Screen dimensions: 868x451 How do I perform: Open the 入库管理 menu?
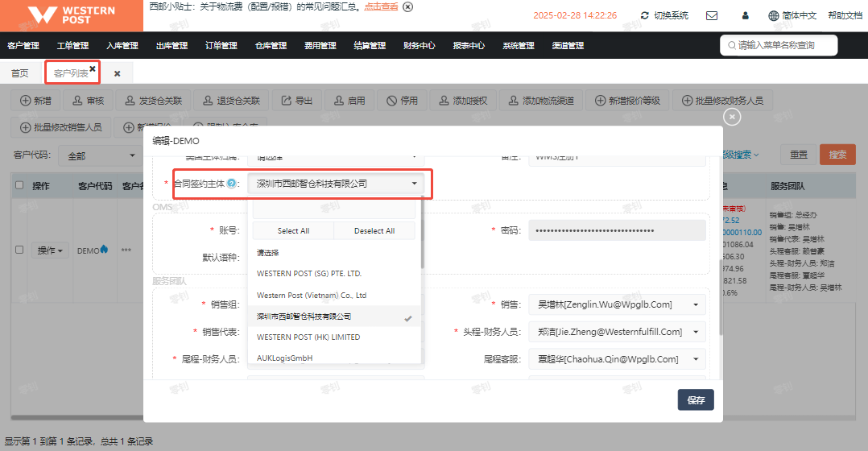[x=122, y=45]
